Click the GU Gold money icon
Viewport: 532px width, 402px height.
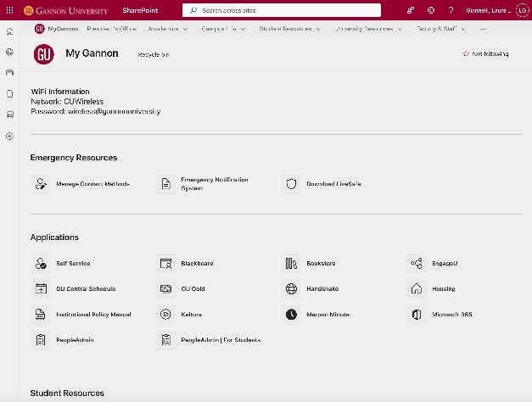(166, 288)
